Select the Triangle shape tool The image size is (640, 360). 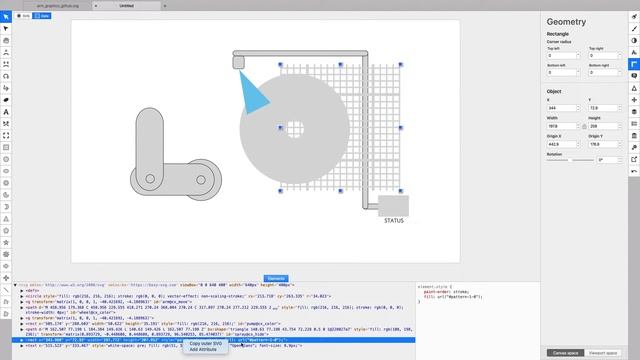pos(6,219)
